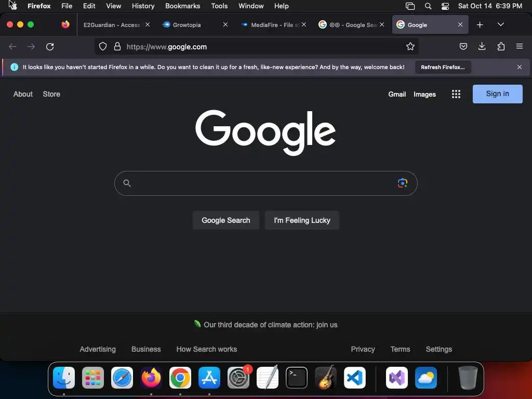Open the climate action join us link

[270, 325]
